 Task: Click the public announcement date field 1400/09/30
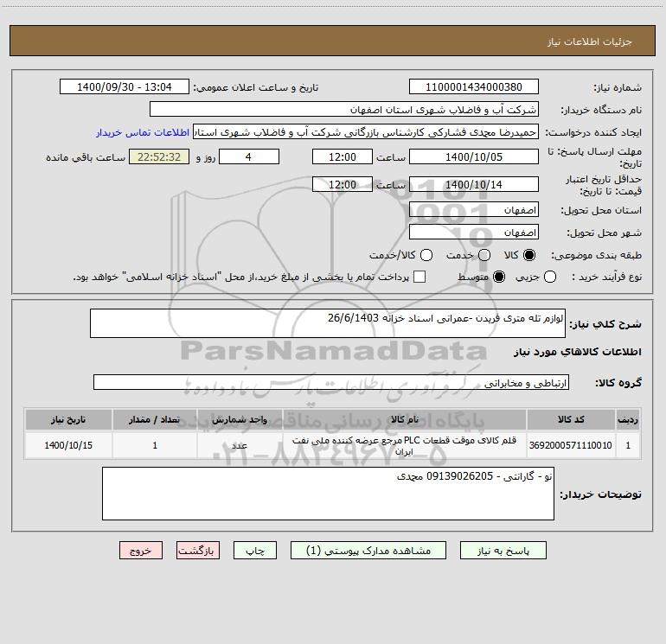pyautogui.click(x=124, y=87)
